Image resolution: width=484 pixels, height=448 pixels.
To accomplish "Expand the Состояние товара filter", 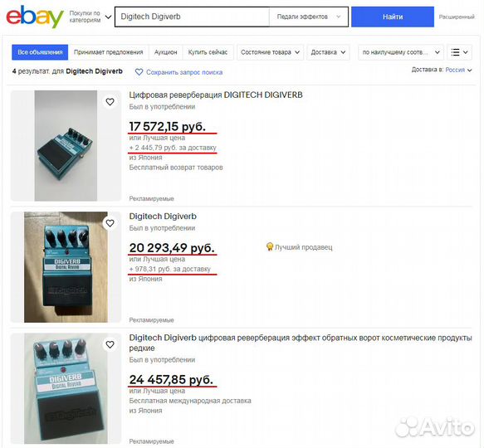I will (270, 52).
